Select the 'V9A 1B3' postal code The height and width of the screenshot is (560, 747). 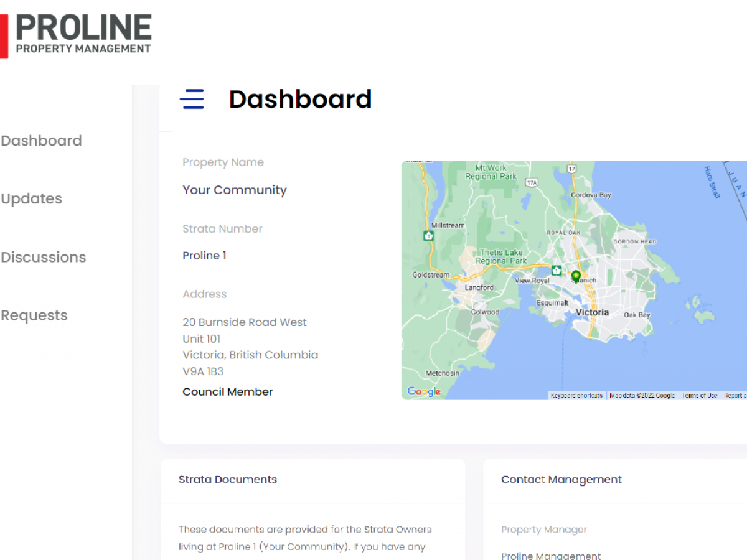coord(203,371)
